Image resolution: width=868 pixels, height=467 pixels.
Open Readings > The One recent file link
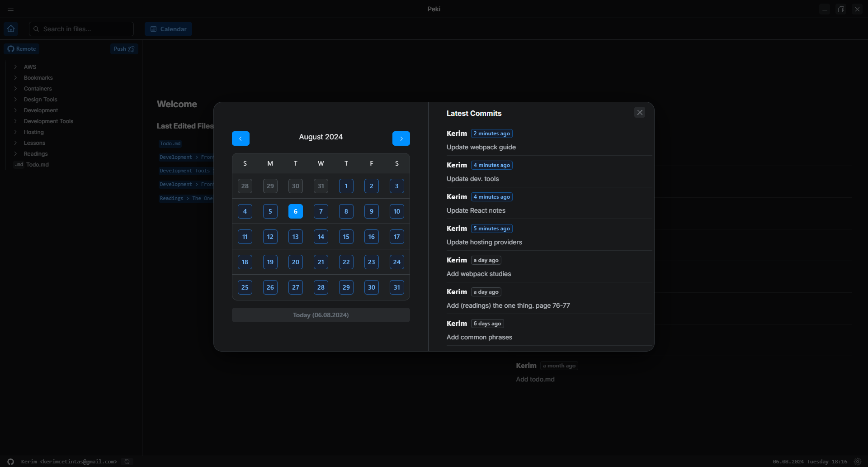186,198
